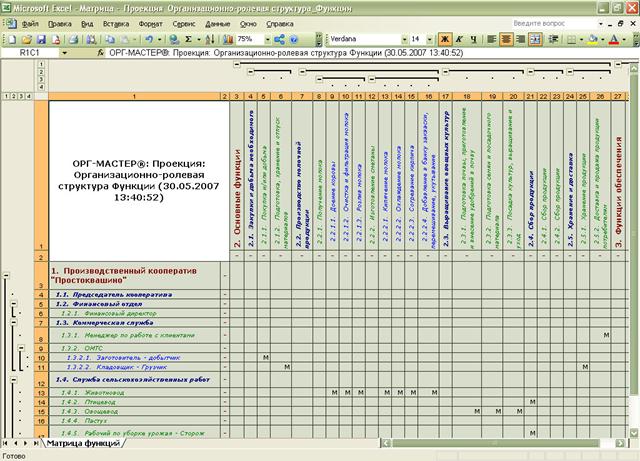The image size is (640, 461).
Task: Toggle Merge and Center
Action: tap(535, 39)
